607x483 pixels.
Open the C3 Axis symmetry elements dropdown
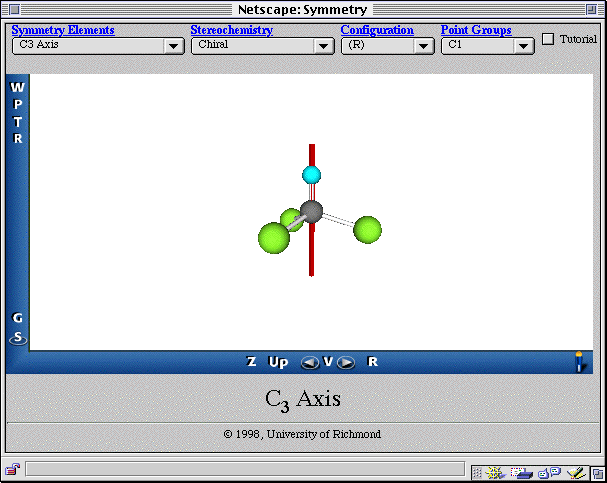click(x=98, y=45)
